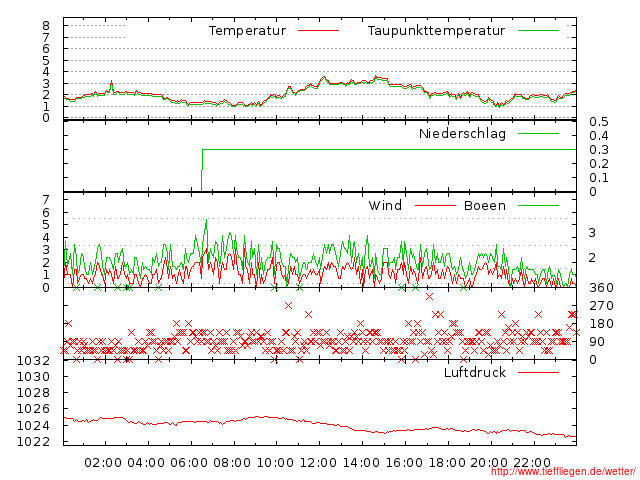
Task: Click the 0.1 precipitation axis label
Action: coord(599,178)
